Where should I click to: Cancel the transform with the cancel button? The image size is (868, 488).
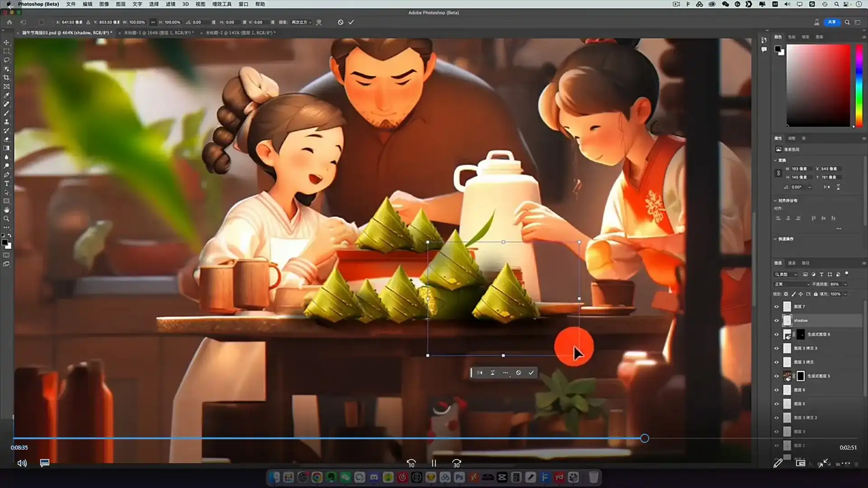tap(519, 373)
